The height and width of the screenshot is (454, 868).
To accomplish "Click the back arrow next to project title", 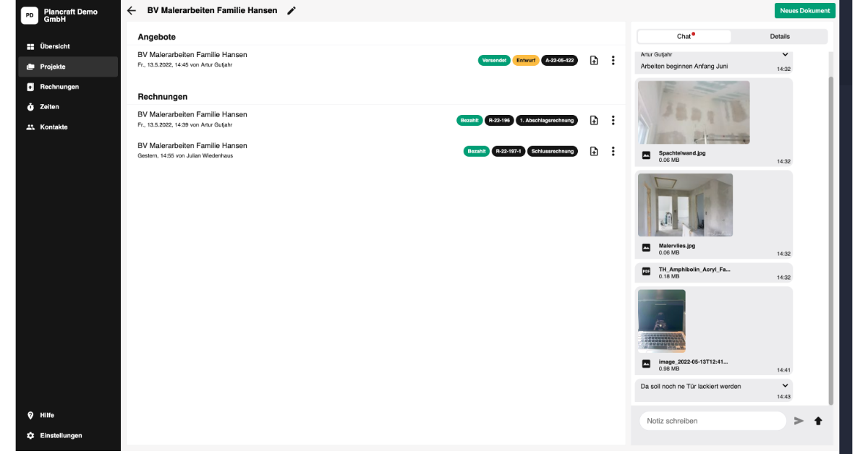I will 132,11.
